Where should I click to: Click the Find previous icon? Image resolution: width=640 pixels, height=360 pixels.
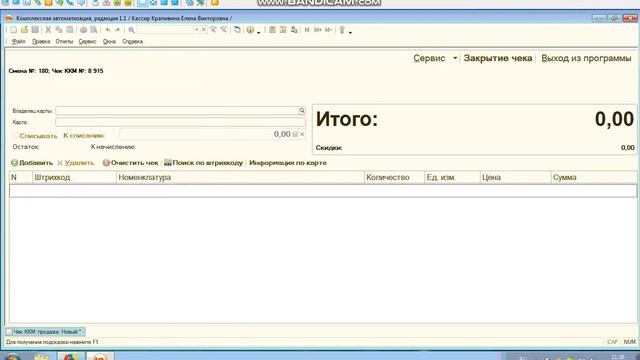tap(224, 30)
